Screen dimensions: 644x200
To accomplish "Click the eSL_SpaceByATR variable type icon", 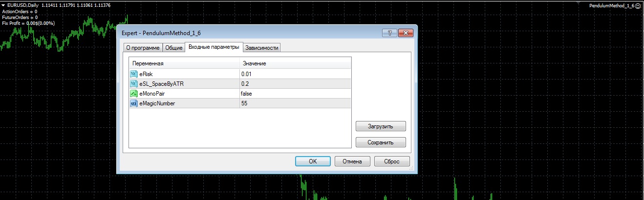I will tap(134, 83).
